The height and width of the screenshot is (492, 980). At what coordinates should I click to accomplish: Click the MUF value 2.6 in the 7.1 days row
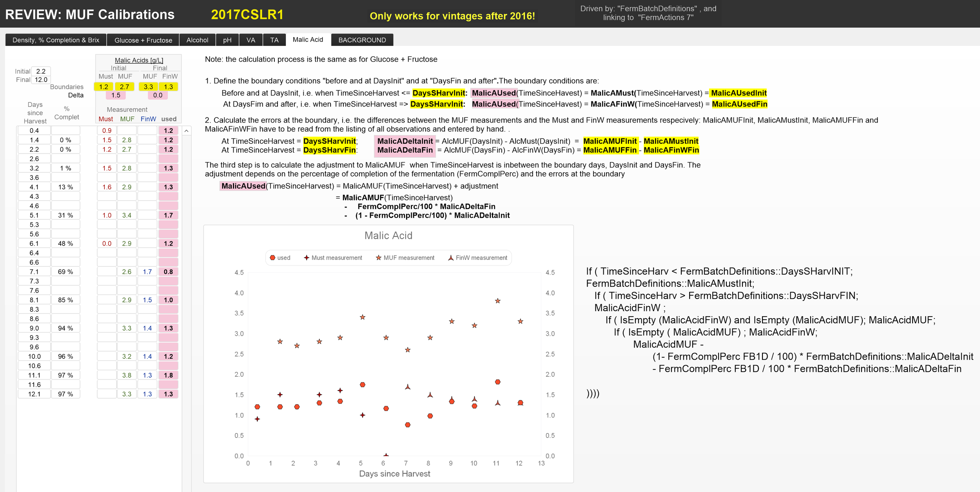[127, 272]
